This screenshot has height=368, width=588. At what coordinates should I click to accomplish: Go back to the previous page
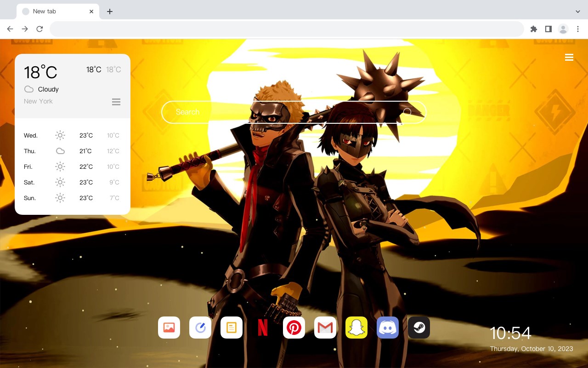click(x=10, y=29)
